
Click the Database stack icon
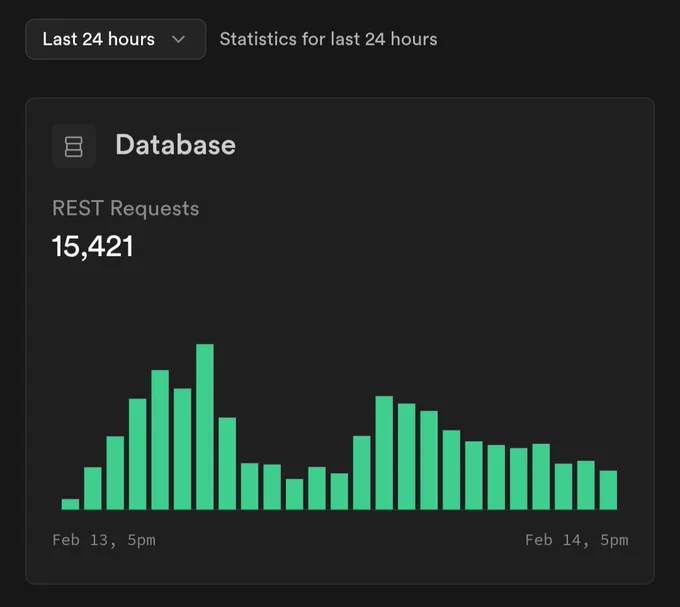pyautogui.click(x=74, y=146)
